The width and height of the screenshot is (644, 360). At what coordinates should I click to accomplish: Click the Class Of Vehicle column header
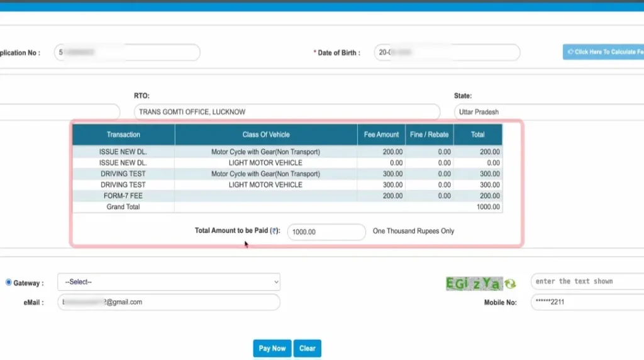pyautogui.click(x=266, y=135)
